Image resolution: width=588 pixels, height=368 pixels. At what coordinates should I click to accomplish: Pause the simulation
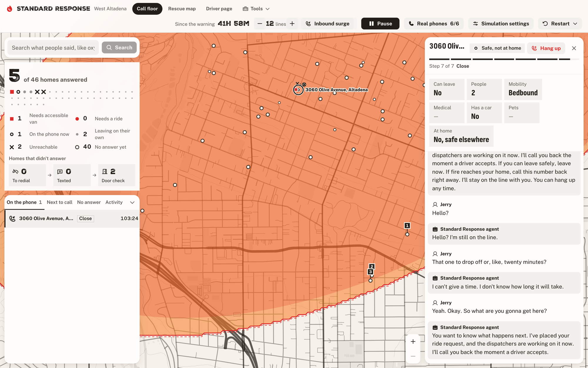380,24
